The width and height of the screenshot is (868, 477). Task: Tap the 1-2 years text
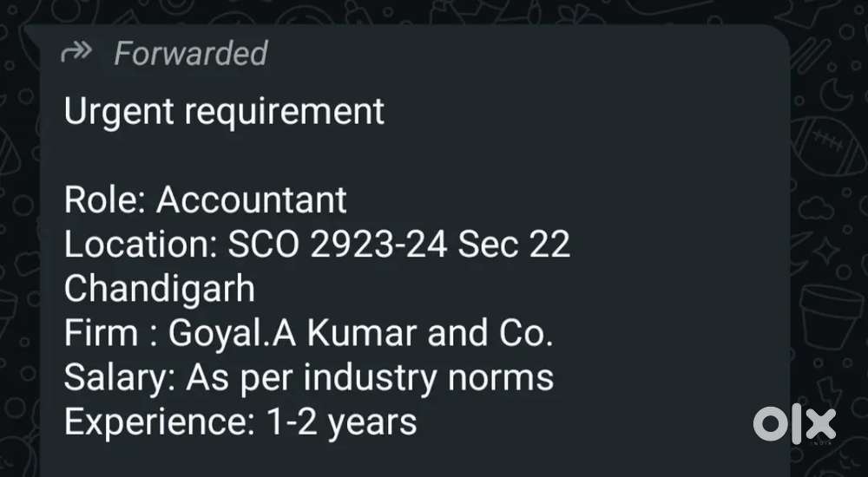coord(333,422)
